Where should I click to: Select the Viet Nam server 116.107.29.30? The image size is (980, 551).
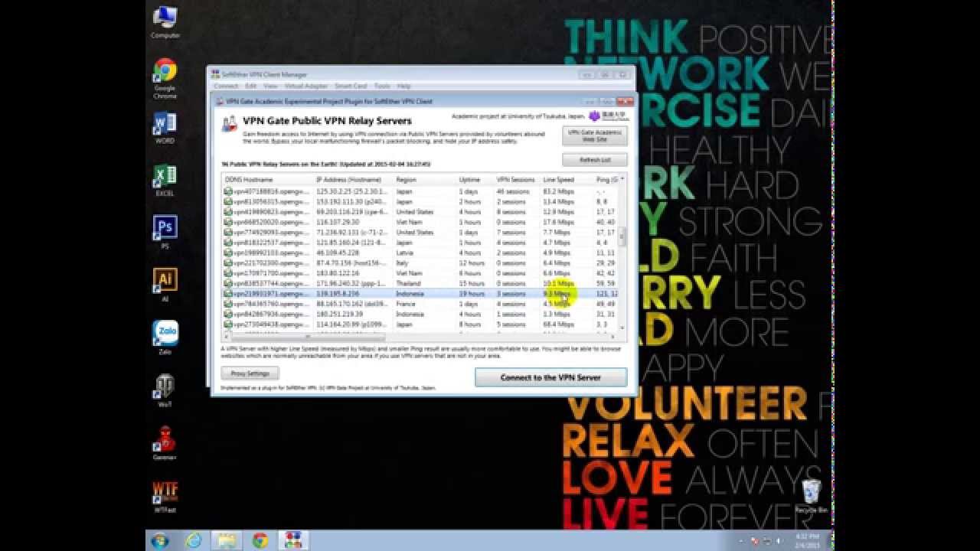pyautogui.click(x=420, y=222)
